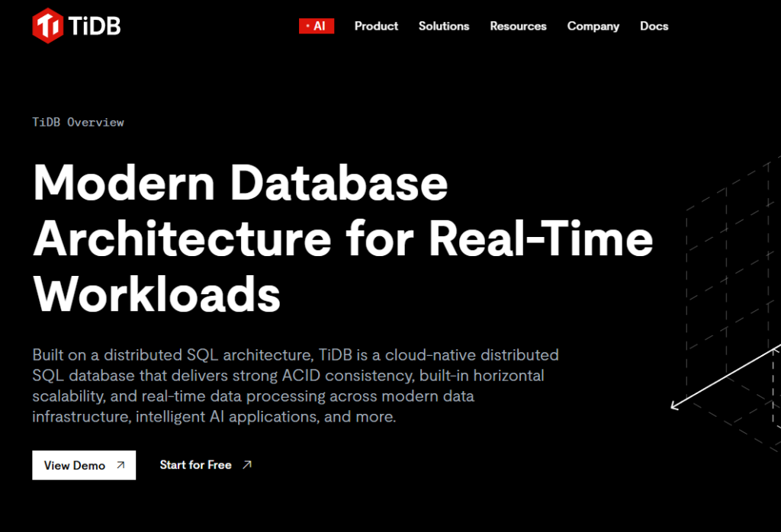Click the red TiDB hexagon logo icon
781x532 pixels.
point(48,26)
